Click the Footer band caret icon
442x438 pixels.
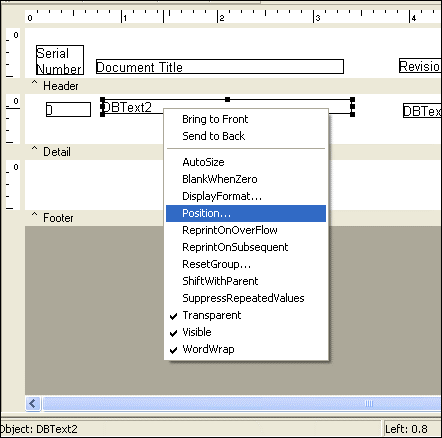point(34,214)
